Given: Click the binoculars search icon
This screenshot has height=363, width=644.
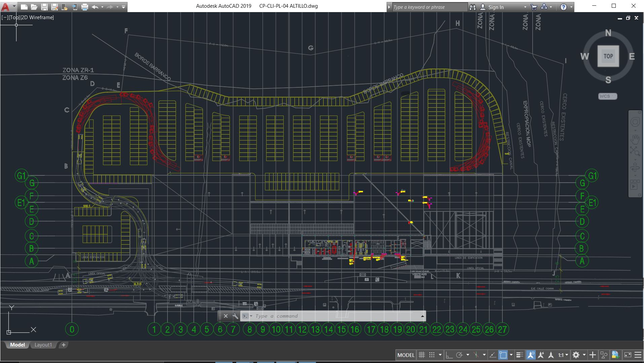Looking at the screenshot, I should (473, 7).
